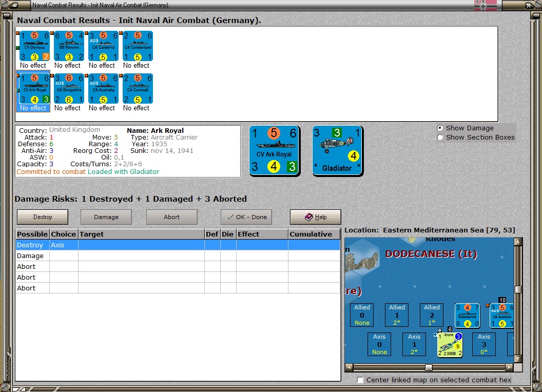Click the Destroy button
Viewport: 542px width, 392px height.
point(43,217)
